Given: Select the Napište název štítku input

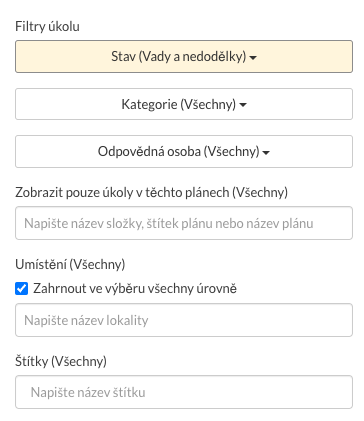Looking at the screenshot, I should [x=184, y=392].
